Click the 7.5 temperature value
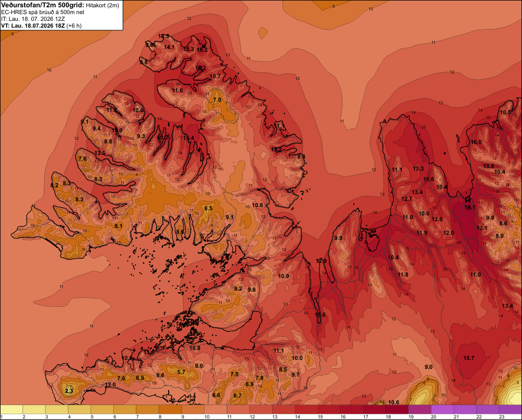522x420 pixels. point(234,374)
